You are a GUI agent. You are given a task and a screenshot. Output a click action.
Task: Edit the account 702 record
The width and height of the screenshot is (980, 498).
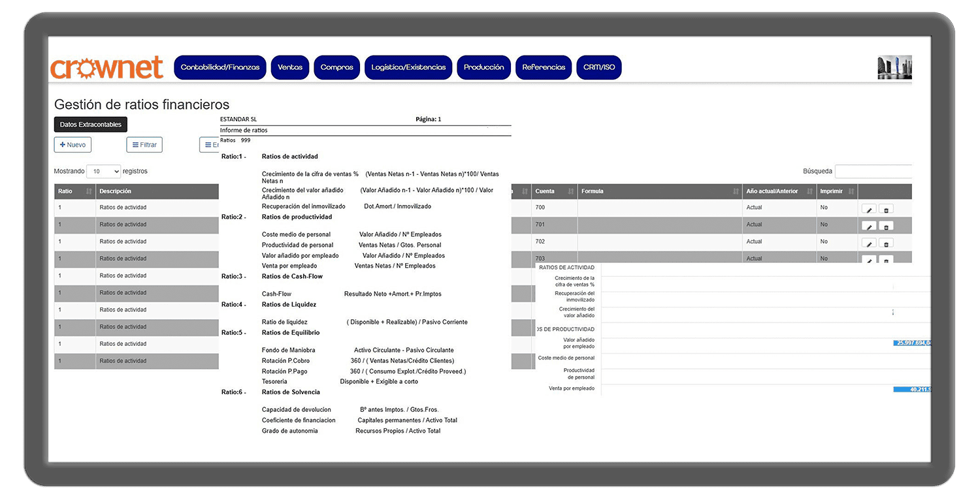coord(868,243)
